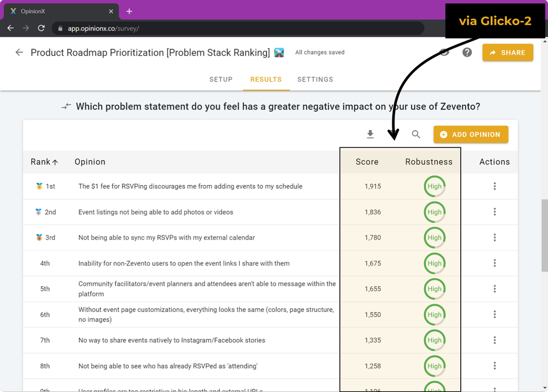Click the ADD OPINION button
The image size is (548, 392).
tap(470, 134)
